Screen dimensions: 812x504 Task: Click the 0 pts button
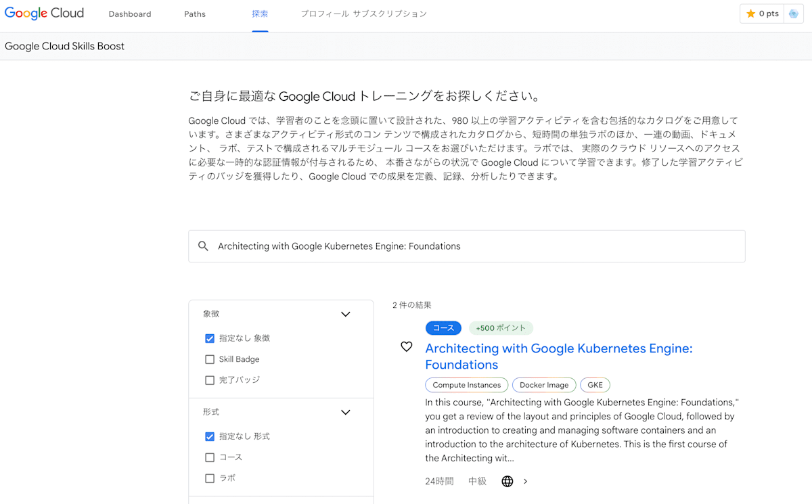762,14
